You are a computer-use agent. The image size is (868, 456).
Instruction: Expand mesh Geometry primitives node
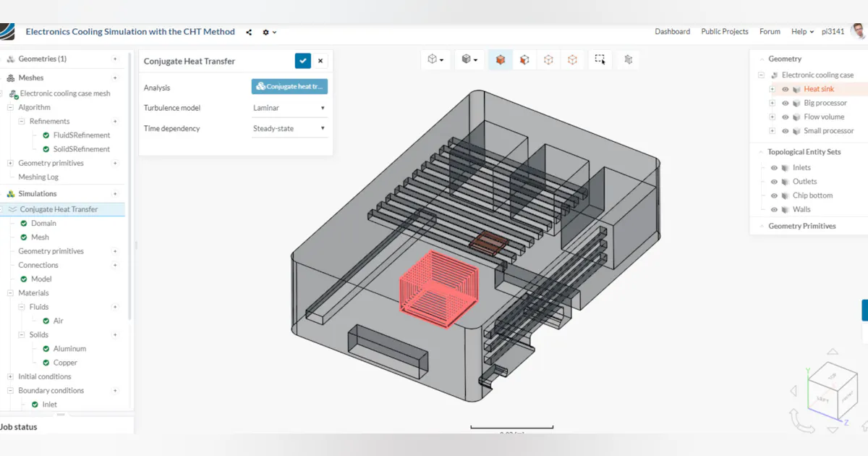point(11,163)
